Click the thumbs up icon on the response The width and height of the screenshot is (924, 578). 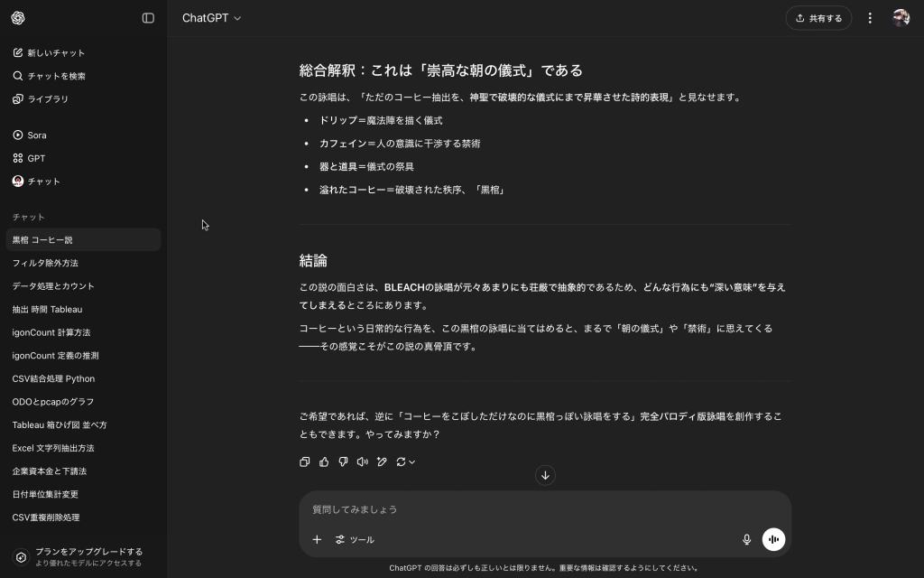[324, 462]
